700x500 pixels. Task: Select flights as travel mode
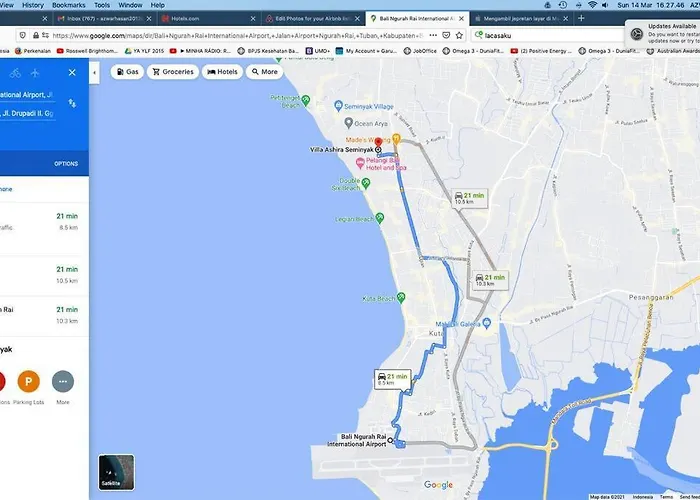[35, 73]
